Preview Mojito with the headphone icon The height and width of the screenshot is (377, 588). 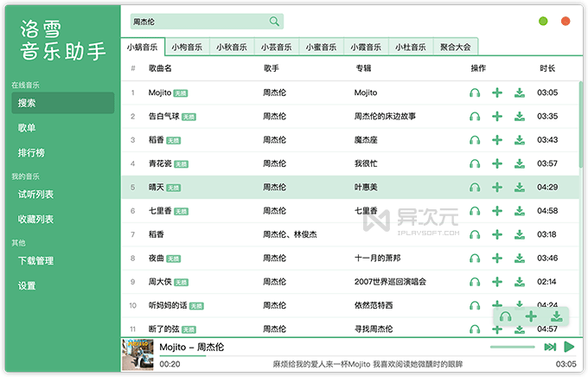(475, 93)
